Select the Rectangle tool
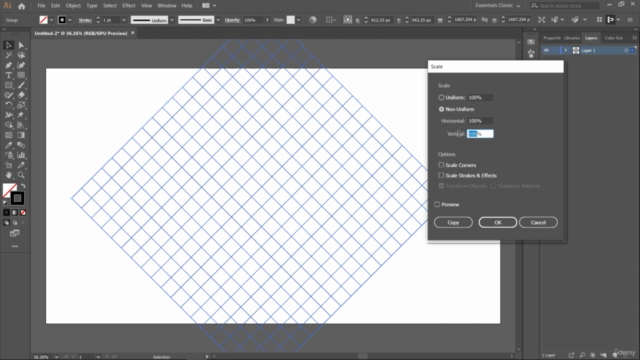This screenshot has height=360, width=640. 9,85
